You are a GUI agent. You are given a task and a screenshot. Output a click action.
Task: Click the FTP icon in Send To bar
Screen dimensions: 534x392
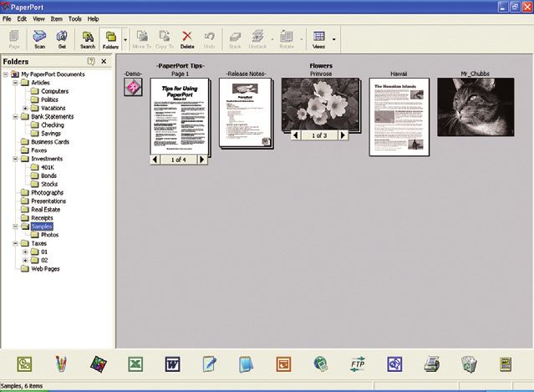[x=358, y=364]
